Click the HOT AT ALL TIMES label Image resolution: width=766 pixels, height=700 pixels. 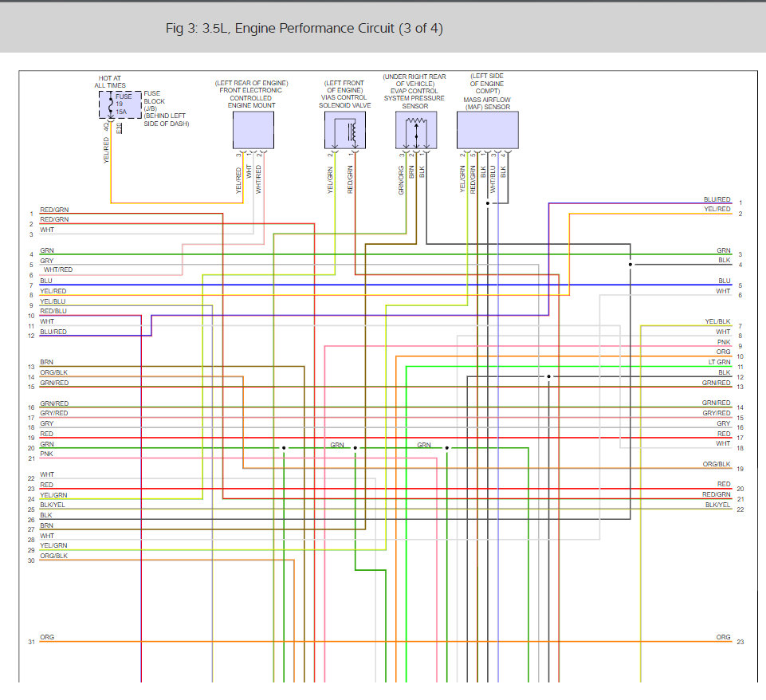110,81
